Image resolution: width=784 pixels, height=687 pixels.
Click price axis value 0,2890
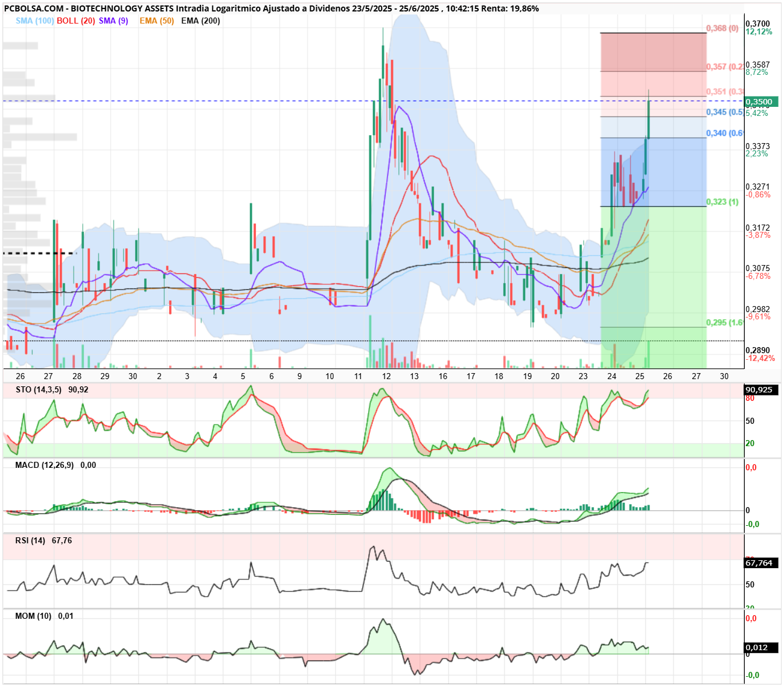tap(758, 350)
